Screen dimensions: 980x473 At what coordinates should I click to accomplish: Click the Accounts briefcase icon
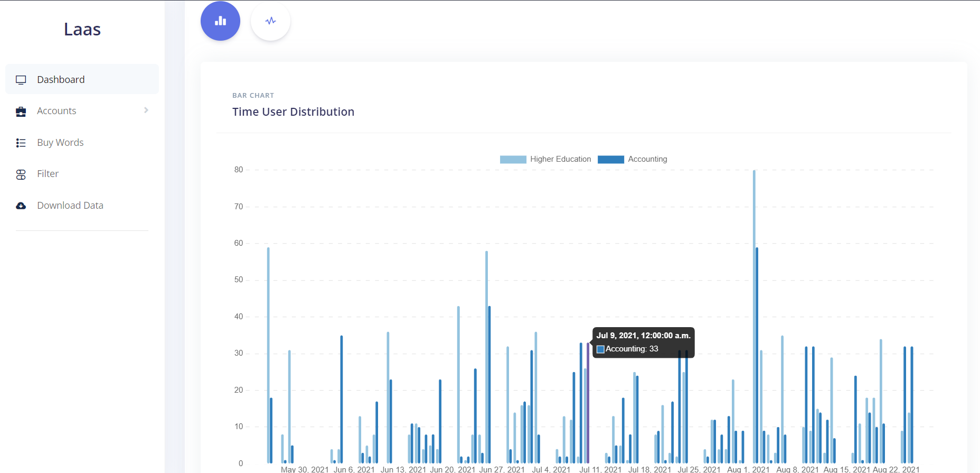coord(21,112)
